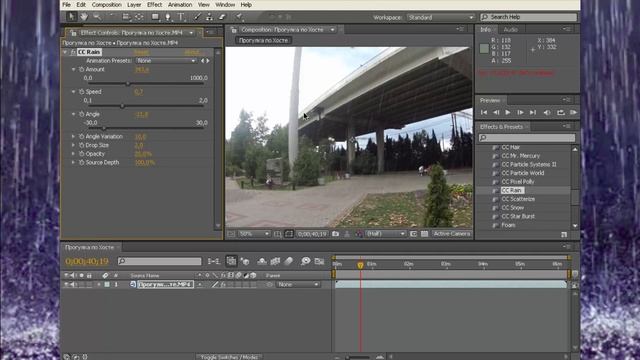The width and height of the screenshot is (640, 360).
Task: Open the Composition menu
Action: click(x=107, y=5)
